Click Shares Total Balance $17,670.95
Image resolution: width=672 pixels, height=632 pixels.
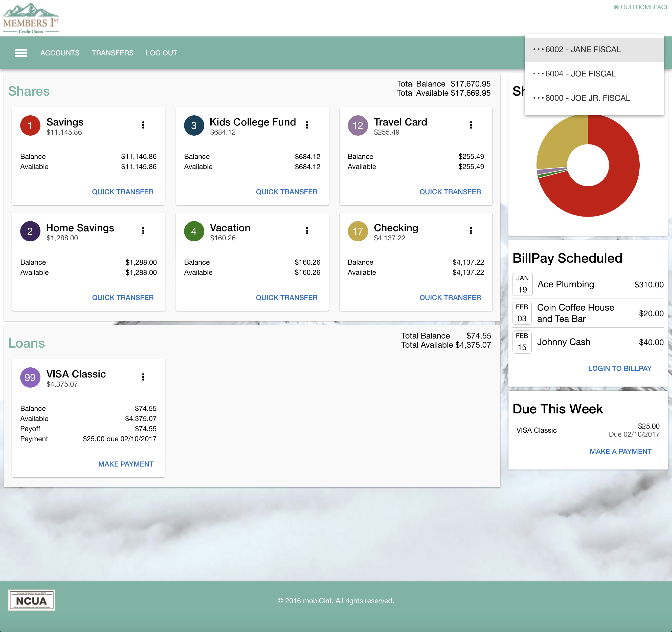(443, 84)
